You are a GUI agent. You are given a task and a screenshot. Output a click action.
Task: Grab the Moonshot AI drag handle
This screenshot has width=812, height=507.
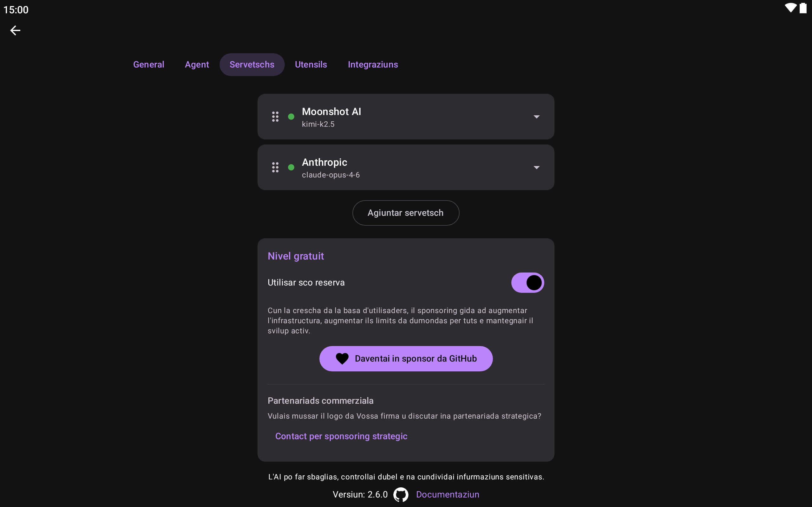[275, 117]
